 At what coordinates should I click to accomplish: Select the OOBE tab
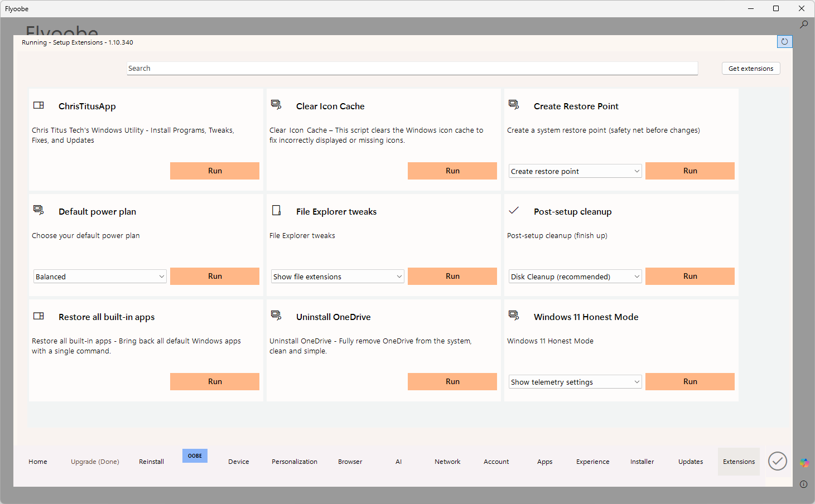195,455
